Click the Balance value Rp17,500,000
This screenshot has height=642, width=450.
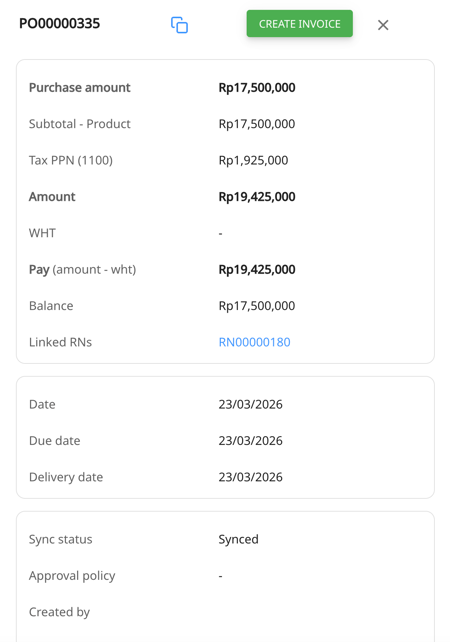point(257,306)
